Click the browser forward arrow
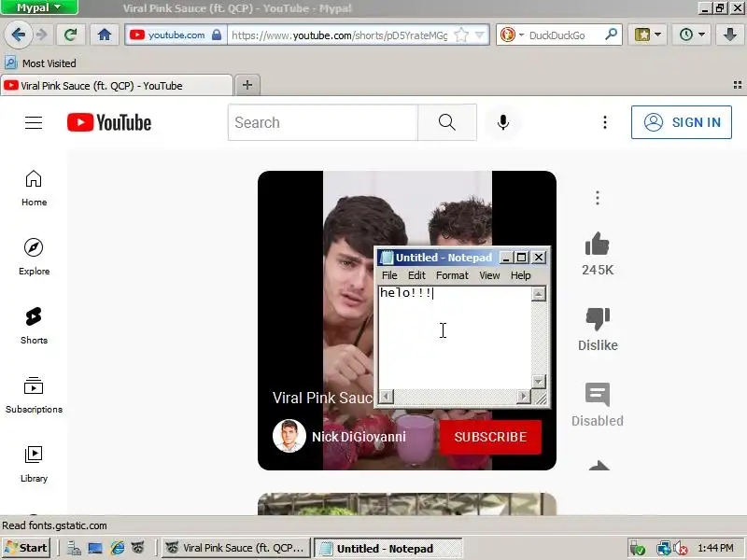Viewport: 747px width, 560px height. coord(42,35)
